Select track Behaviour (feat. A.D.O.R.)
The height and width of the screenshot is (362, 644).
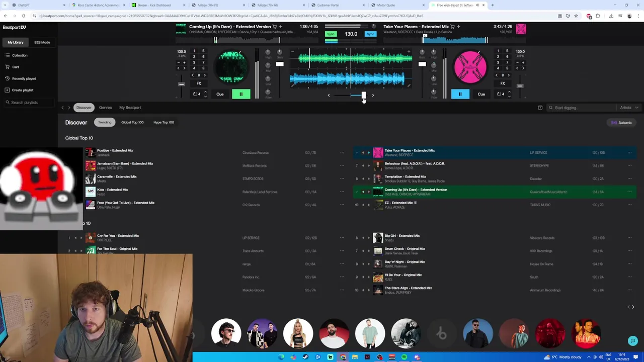coord(415,163)
